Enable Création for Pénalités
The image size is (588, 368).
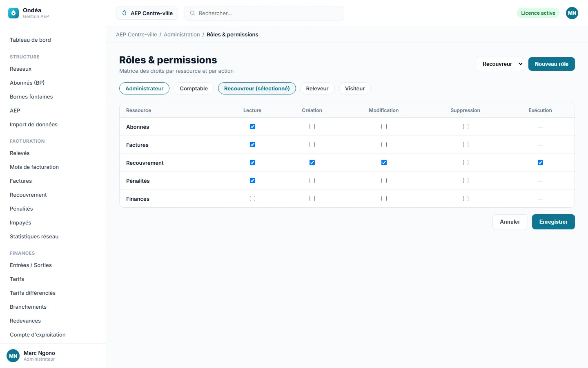pos(312,181)
